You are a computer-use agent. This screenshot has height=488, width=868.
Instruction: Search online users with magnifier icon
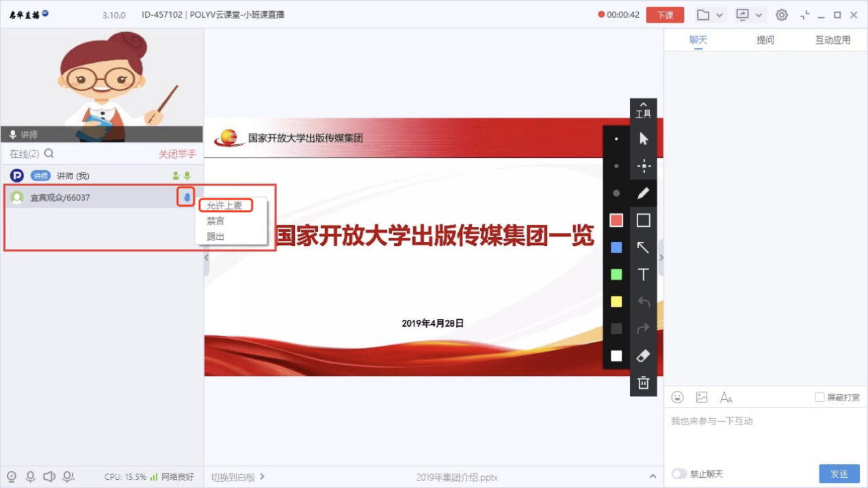point(49,154)
